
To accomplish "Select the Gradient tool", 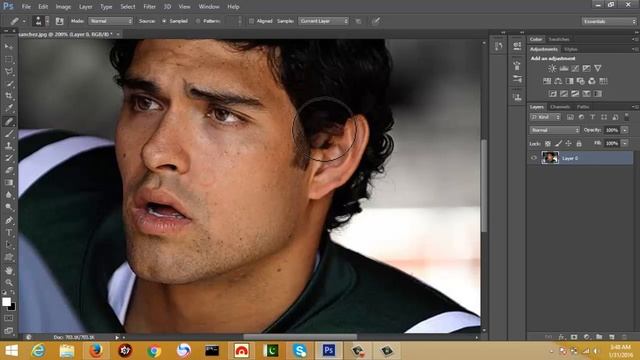I will pyautogui.click(x=9, y=182).
